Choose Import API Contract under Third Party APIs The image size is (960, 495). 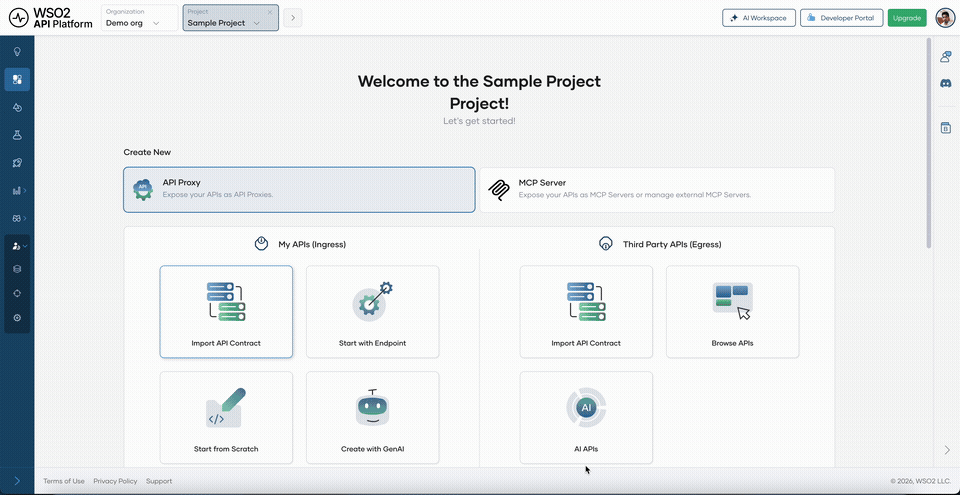586,311
